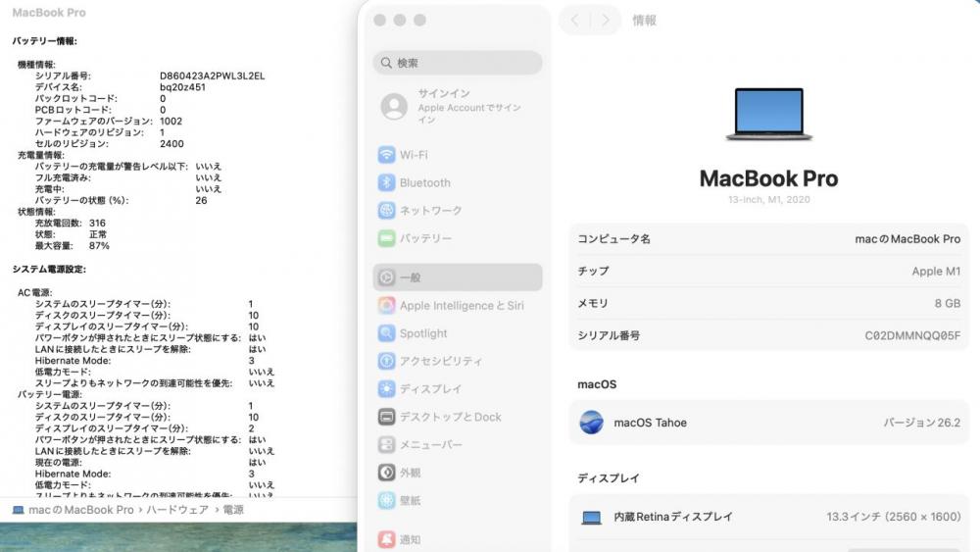Click the システム電源設定 heading

point(49,270)
